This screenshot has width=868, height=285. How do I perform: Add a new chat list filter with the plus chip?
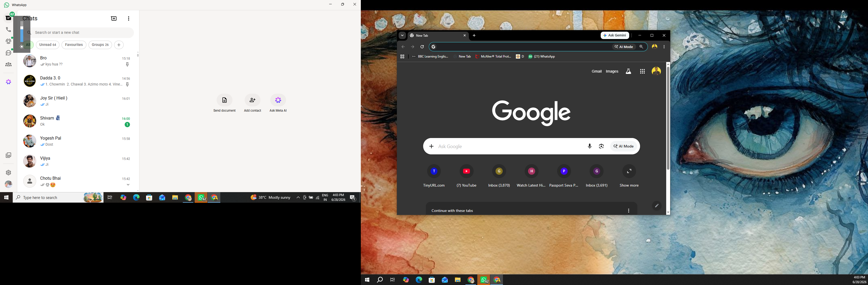pyautogui.click(x=119, y=45)
